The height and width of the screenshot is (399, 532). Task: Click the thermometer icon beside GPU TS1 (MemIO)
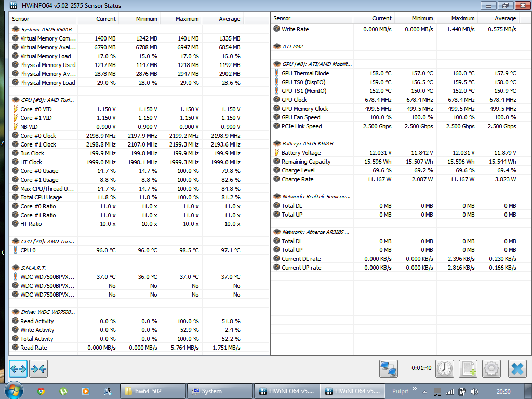[276, 90]
